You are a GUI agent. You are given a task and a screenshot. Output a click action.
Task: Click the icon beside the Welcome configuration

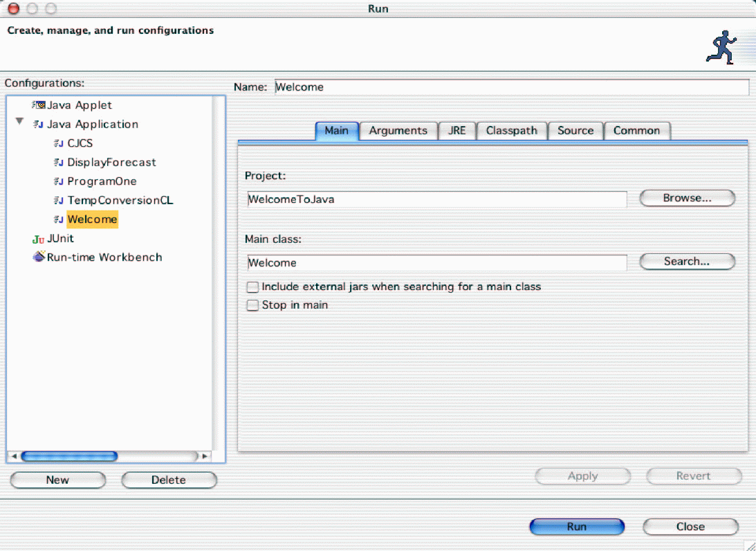point(58,219)
